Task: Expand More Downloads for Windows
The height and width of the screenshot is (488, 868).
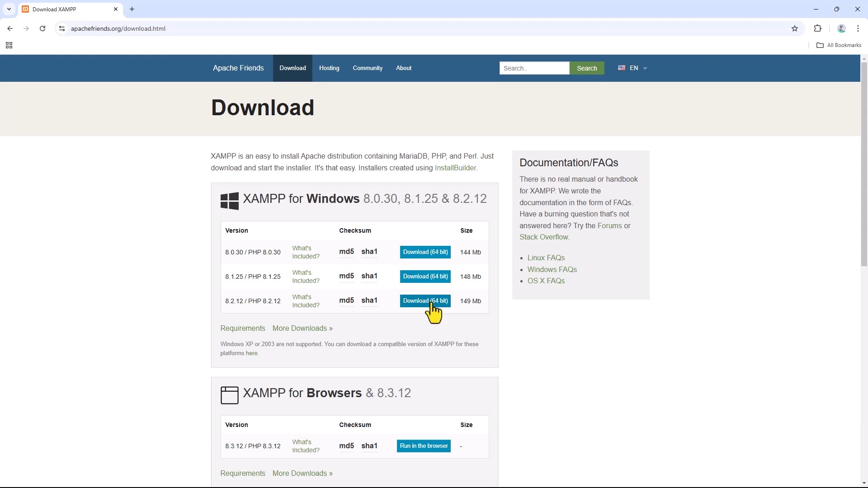Action: click(x=302, y=328)
